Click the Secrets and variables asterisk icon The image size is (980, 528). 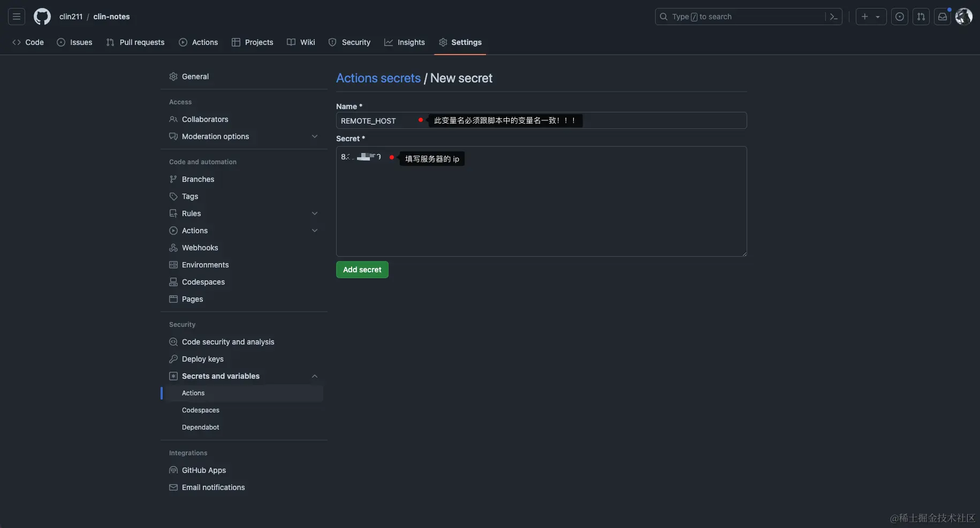pyautogui.click(x=173, y=376)
